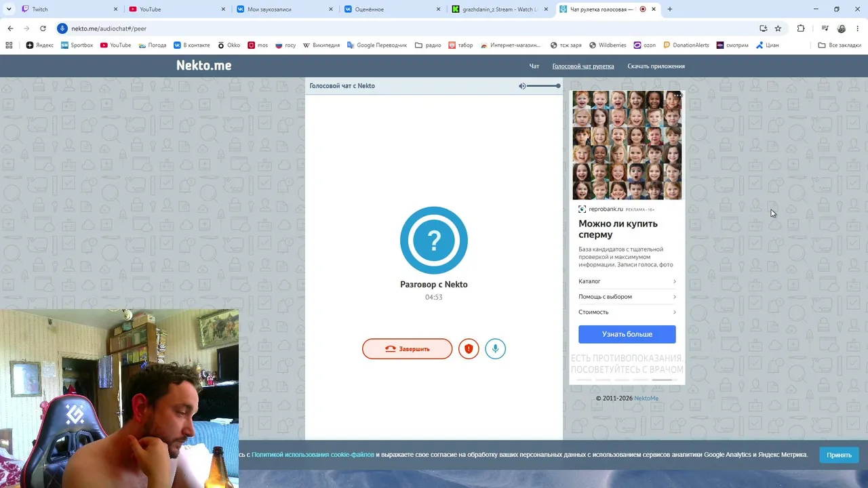
Task: Close the Twitch tab
Action: point(115,9)
